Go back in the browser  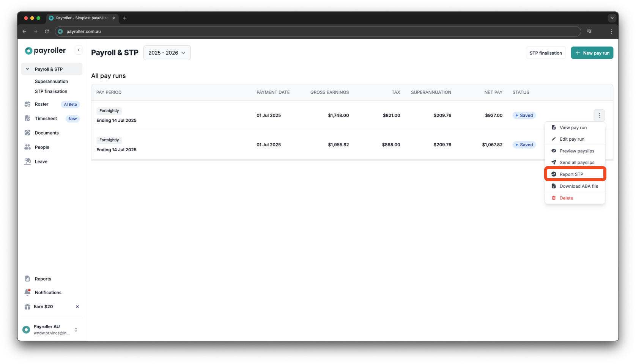[24, 31]
